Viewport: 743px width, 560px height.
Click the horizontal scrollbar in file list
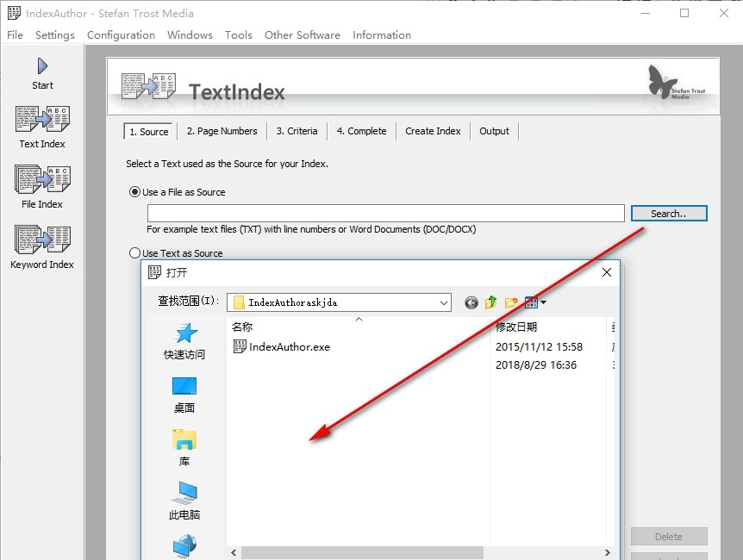[x=362, y=552]
